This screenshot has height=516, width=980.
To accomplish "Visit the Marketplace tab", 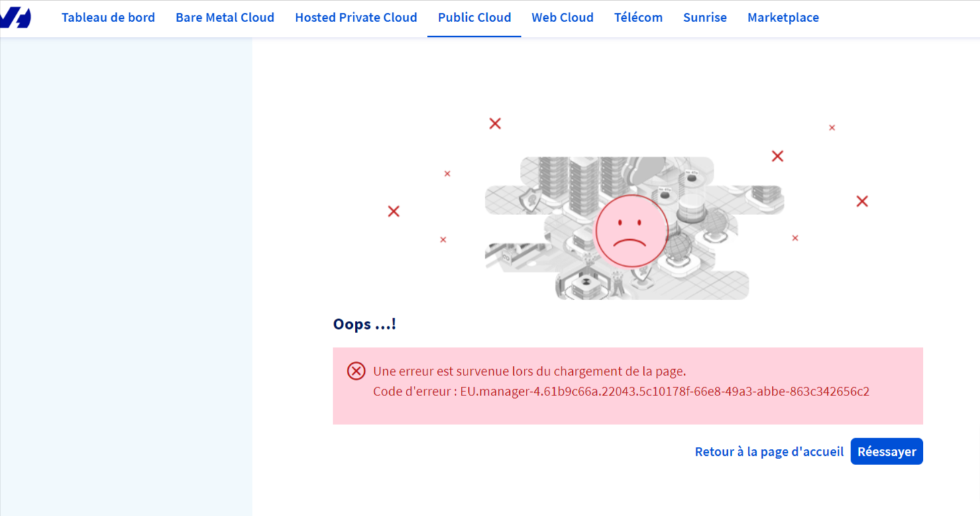I will coord(783,17).
